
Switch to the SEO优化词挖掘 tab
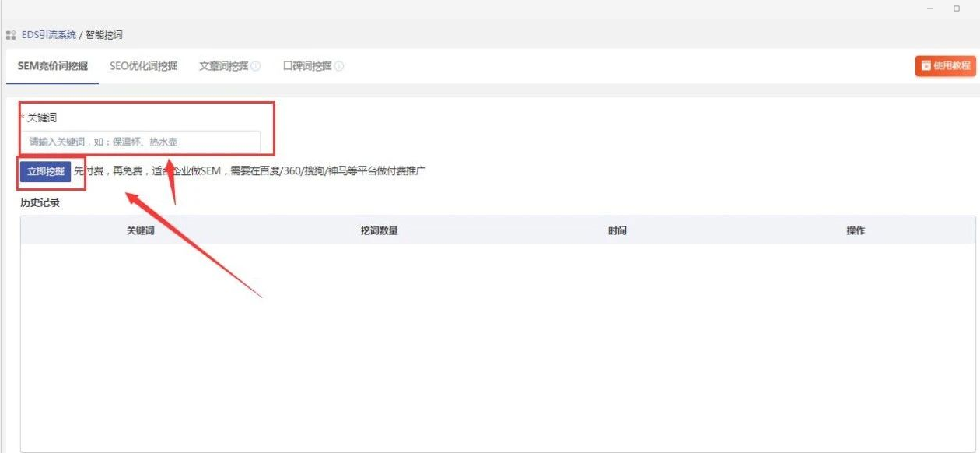(142, 66)
